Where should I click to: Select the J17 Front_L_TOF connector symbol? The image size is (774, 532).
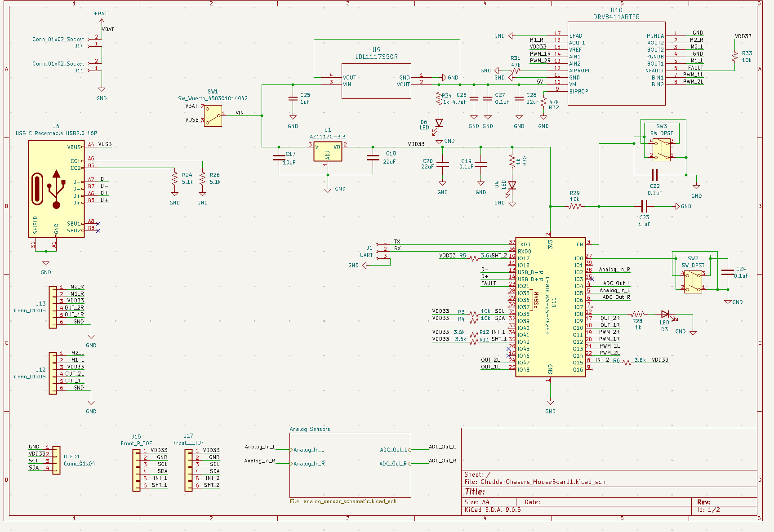point(188,470)
